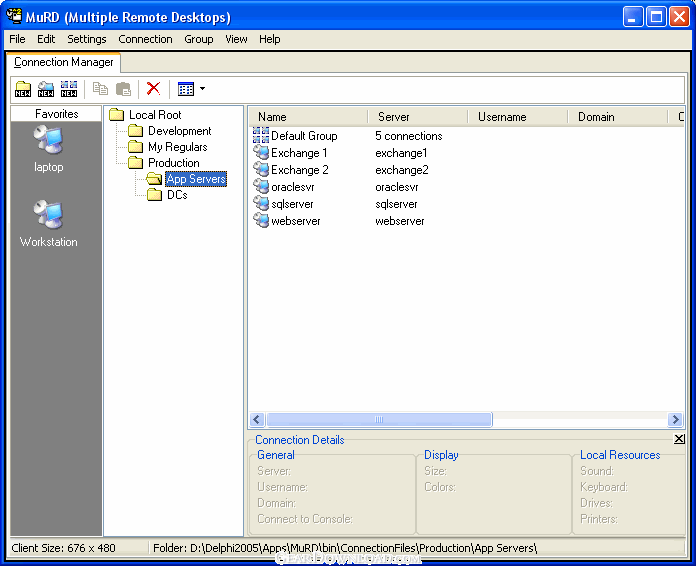Click the horizontal scrollbar thumb
Viewport: 696px width, 566px height.
tap(379, 420)
